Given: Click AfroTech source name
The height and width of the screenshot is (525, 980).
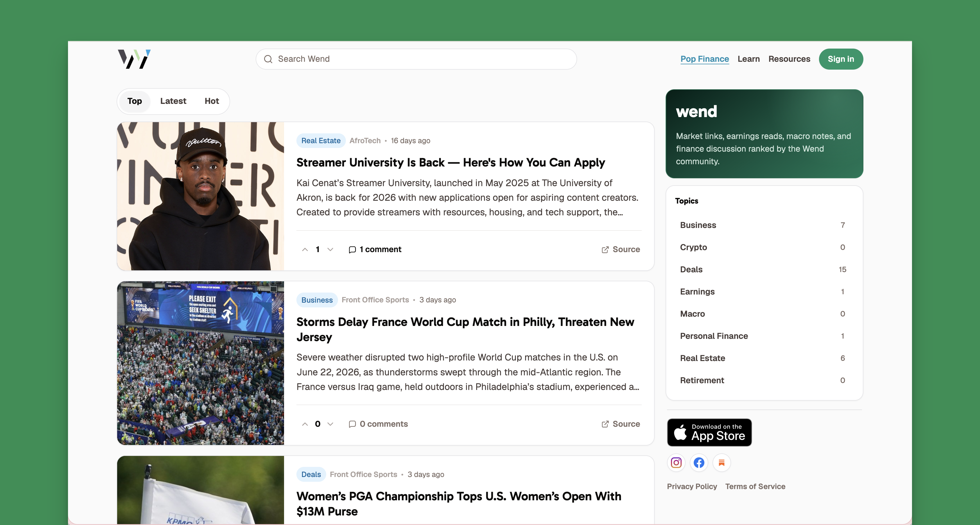Looking at the screenshot, I should [x=365, y=141].
